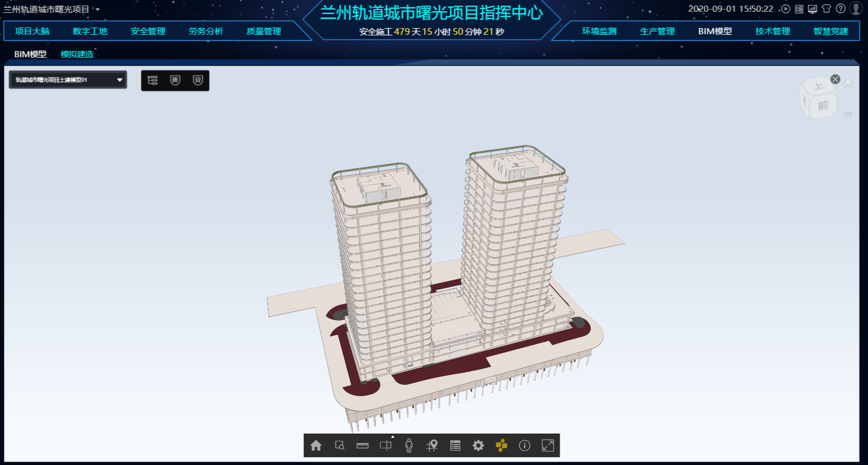Select the ruler measurement tool

pos(363,445)
